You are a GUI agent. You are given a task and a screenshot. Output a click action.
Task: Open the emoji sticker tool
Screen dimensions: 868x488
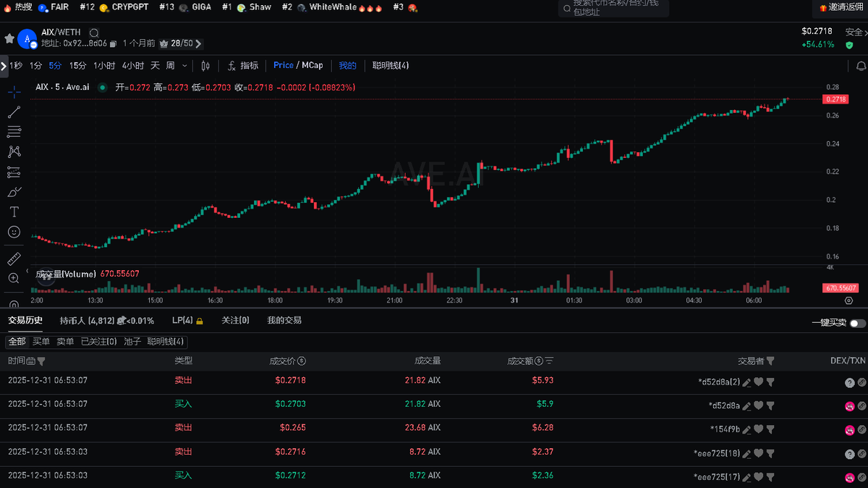[13, 232]
